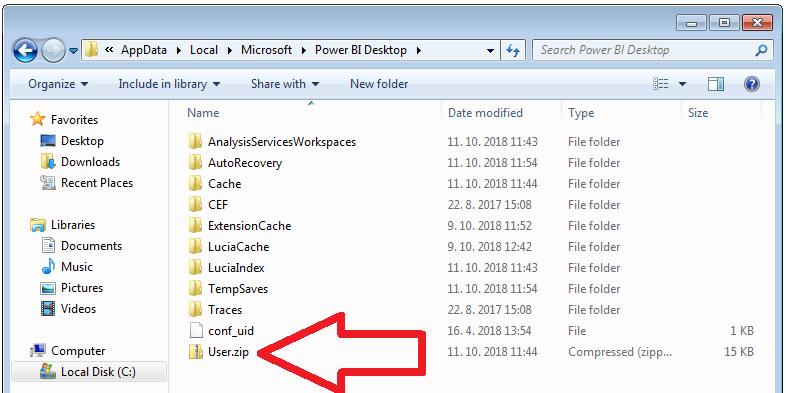Toggle the preview pane button
This screenshot has height=393, width=787.
[x=716, y=84]
